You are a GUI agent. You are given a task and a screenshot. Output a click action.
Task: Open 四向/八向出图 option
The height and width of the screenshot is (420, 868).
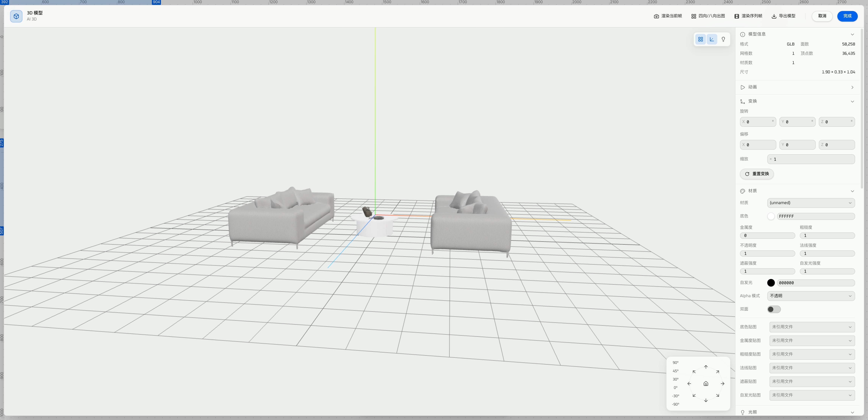[x=708, y=16]
